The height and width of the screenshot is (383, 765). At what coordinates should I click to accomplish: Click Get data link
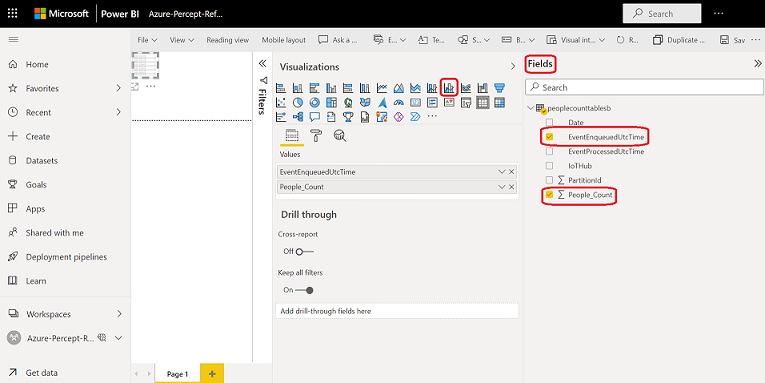41,373
